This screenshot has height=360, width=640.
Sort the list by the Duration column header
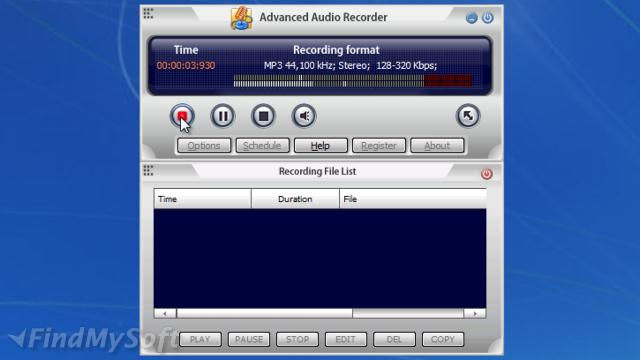tap(295, 199)
